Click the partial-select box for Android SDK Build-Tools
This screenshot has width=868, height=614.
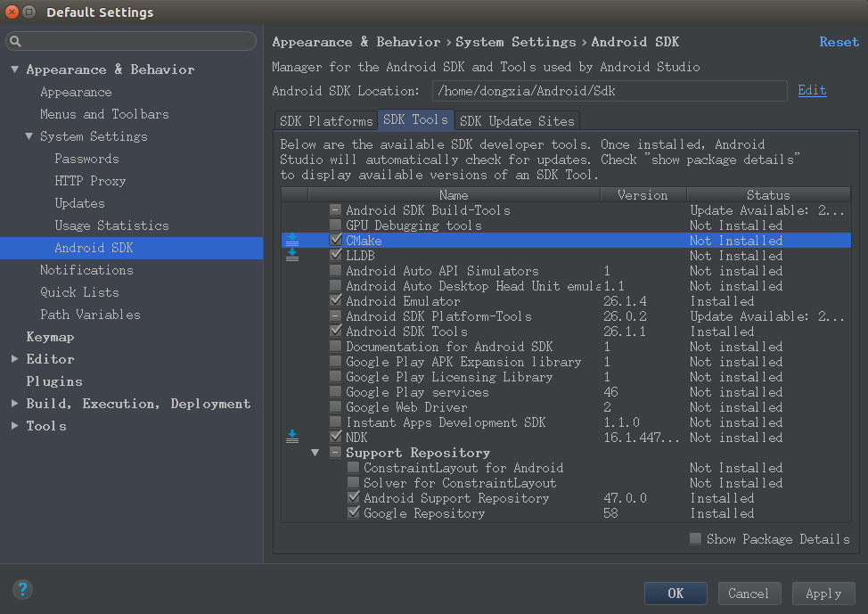[x=335, y=210]
